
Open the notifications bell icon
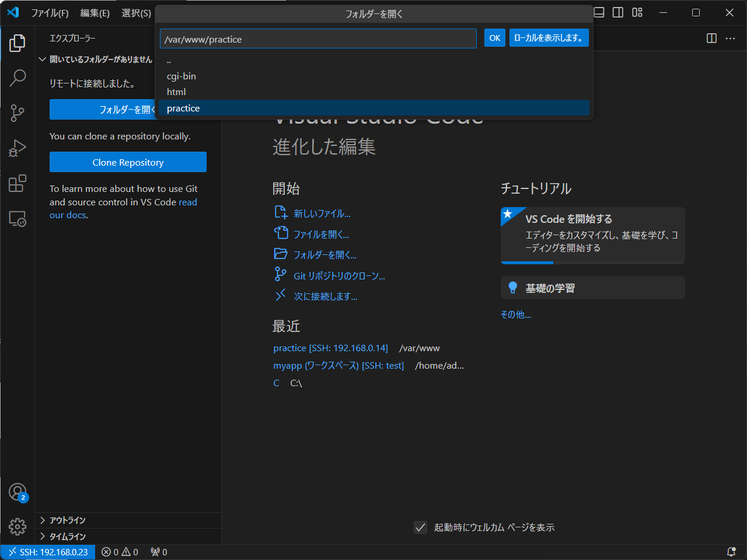732,552
